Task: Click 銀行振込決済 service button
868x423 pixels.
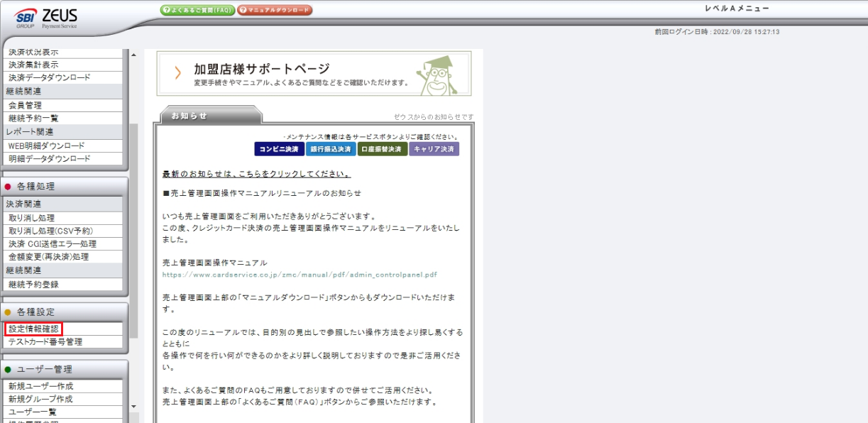Action: pyautogui.click(x=331, y=149)
